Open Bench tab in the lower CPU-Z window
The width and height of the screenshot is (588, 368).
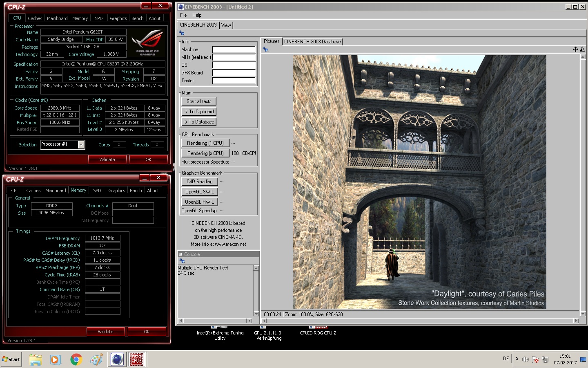click(136, 191)
